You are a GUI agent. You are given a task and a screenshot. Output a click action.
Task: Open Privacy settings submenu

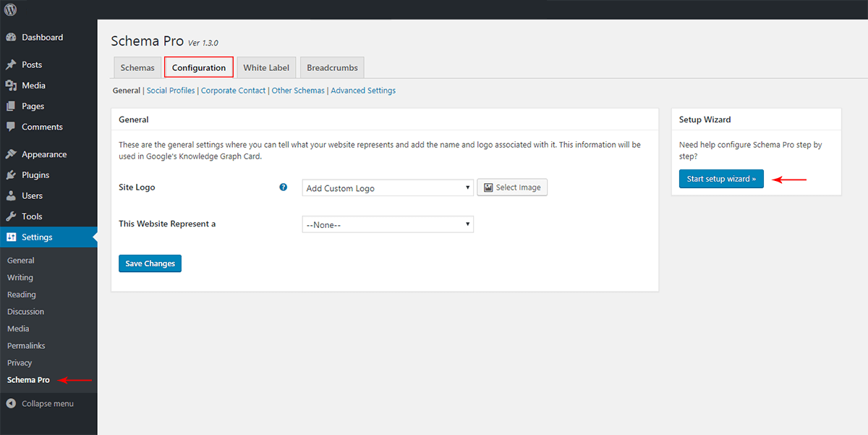point(20,363)
